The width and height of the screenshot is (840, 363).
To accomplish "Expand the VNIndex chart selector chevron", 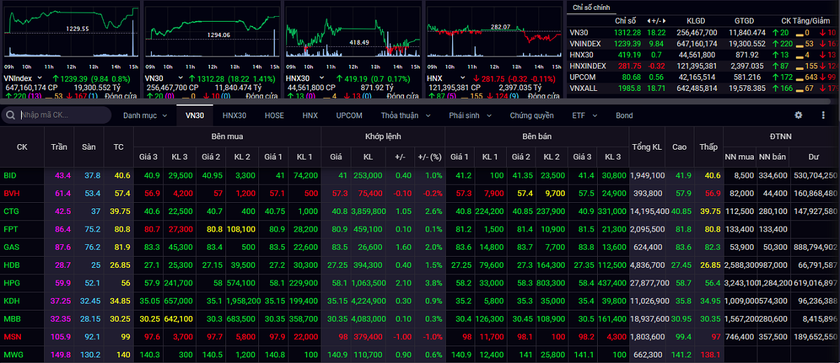I will tap(41, 78).
